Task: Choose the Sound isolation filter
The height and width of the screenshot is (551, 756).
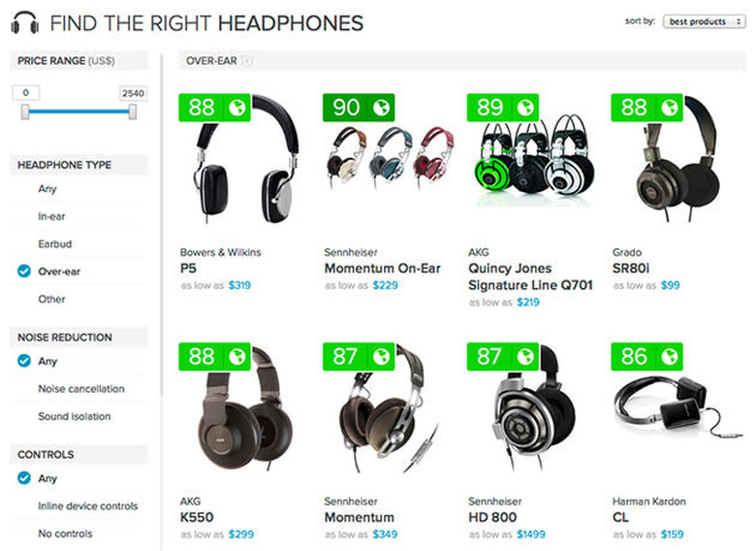Action: pyautogui.click(x=75, y=416)
